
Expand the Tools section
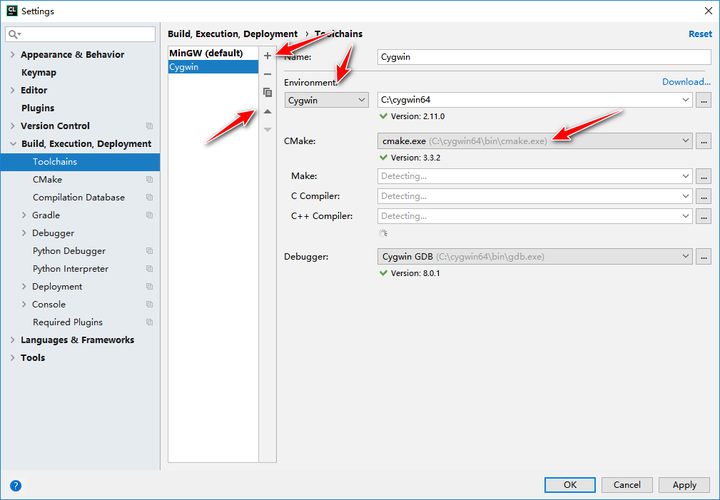point(12,358)
